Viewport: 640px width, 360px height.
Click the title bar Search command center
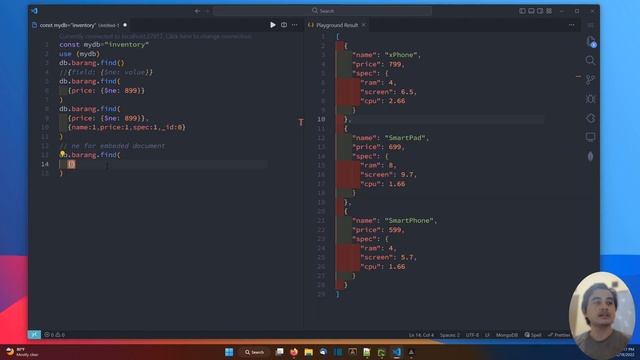322,11
